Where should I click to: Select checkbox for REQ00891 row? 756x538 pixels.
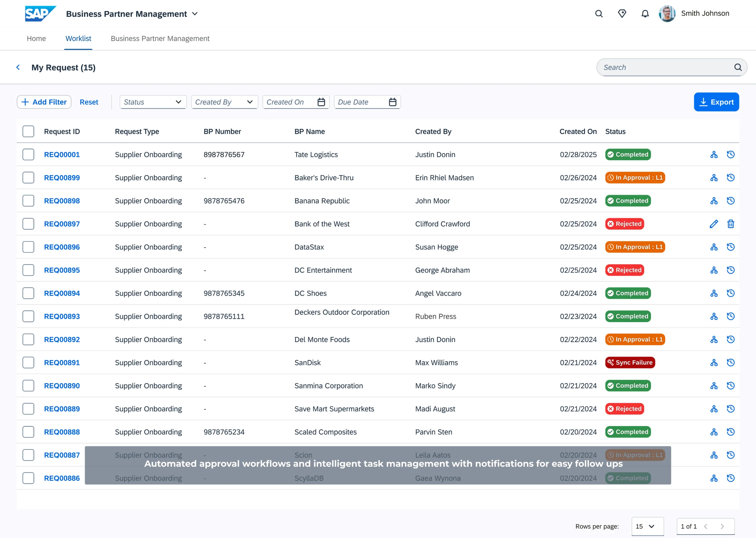click(28, 363)
